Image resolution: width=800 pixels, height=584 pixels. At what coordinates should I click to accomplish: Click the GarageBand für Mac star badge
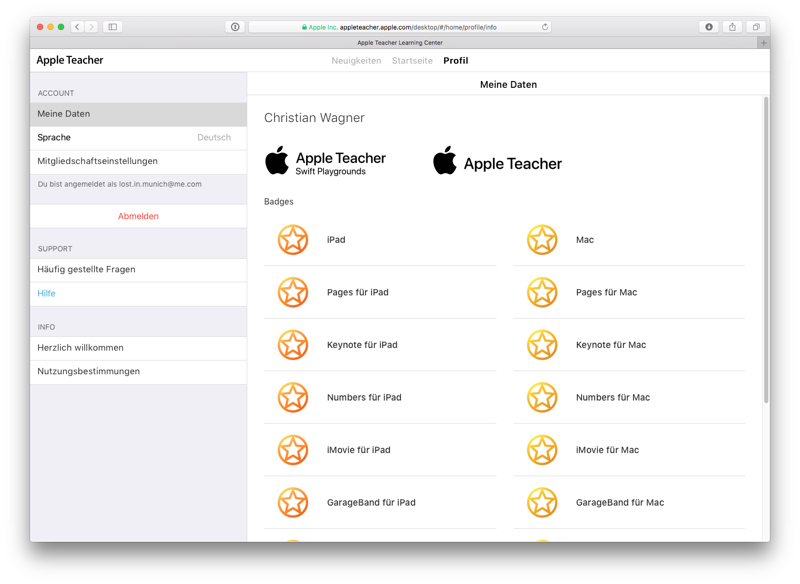[542, 502]
